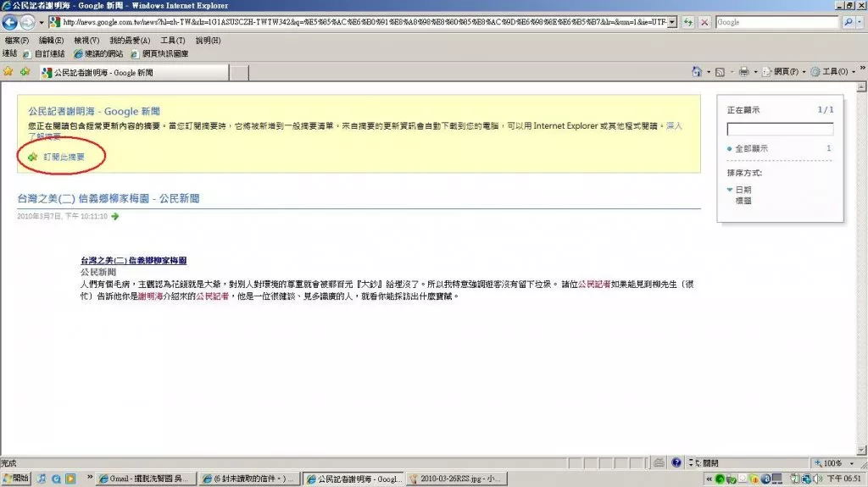Open 網頁快訊圖庫 in links bar
This screenshot has width=868, height=487.
pos(160,53)
